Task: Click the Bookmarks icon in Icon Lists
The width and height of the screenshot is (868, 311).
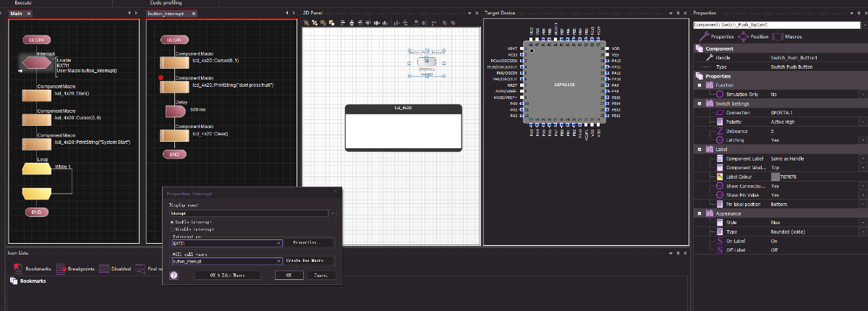Action: (x=17, y=268)
